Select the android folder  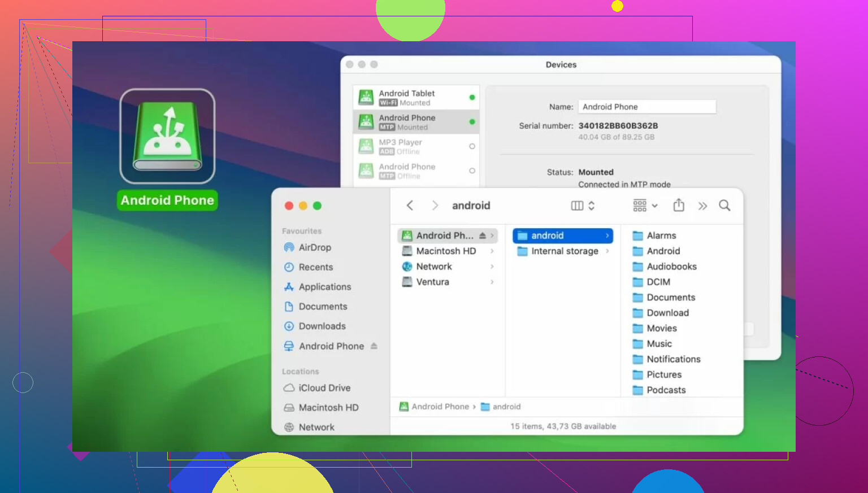pyautogui.click(x=563, y=235)
